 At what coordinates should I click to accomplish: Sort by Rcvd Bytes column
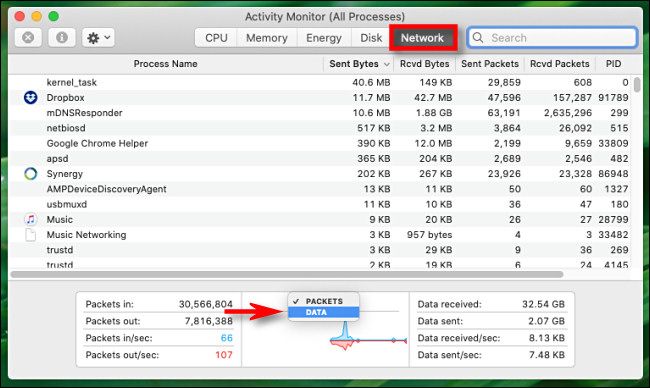tap(424, 64)
